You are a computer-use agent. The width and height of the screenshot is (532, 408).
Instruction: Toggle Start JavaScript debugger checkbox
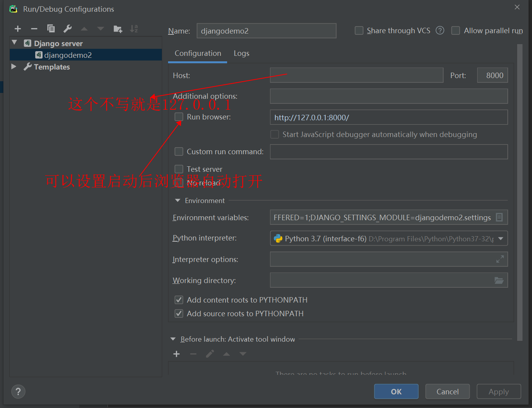pos(274,134)
